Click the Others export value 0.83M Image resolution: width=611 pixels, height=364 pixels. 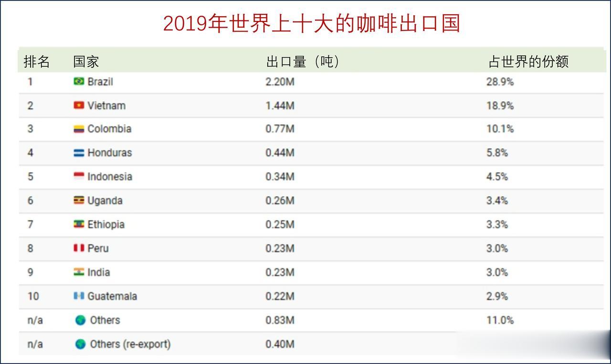coord(280,320)
